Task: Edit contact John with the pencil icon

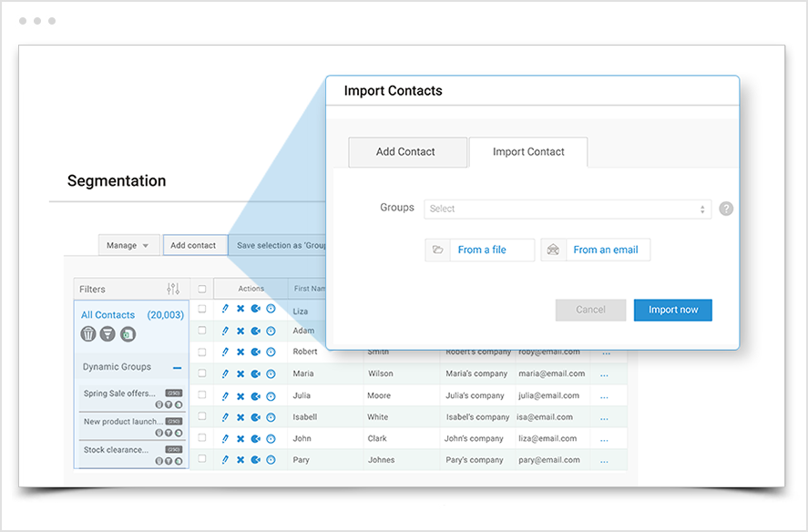Action: point(225,439)
